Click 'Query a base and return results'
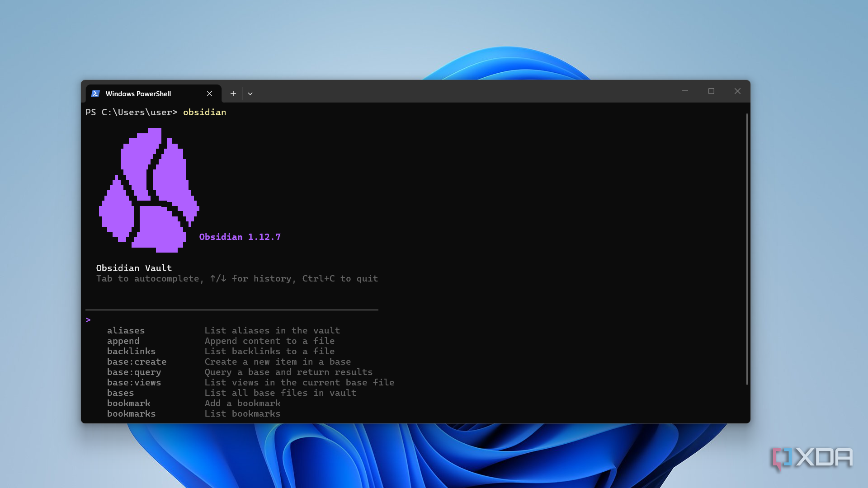 pyautogui.click(x=288, y=372)
